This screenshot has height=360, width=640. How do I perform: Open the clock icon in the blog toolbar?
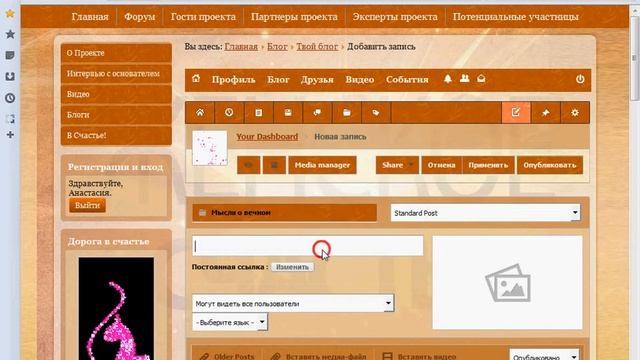pos(229,113)
